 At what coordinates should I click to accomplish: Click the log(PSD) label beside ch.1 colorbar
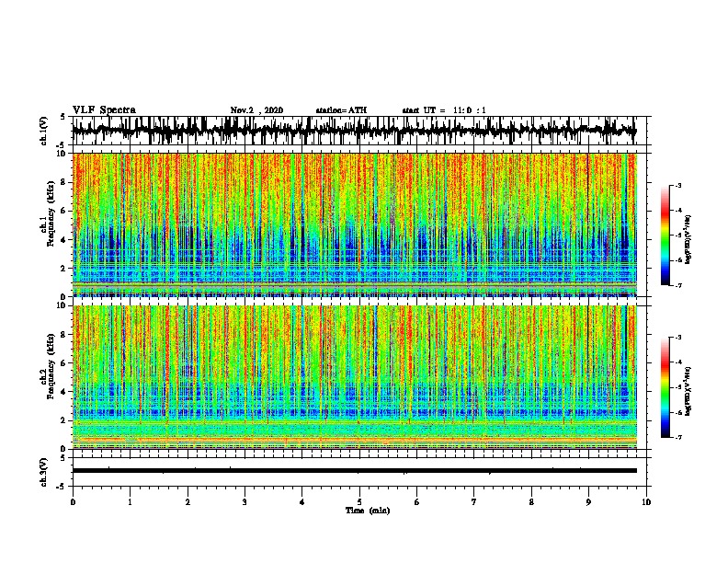688,239
